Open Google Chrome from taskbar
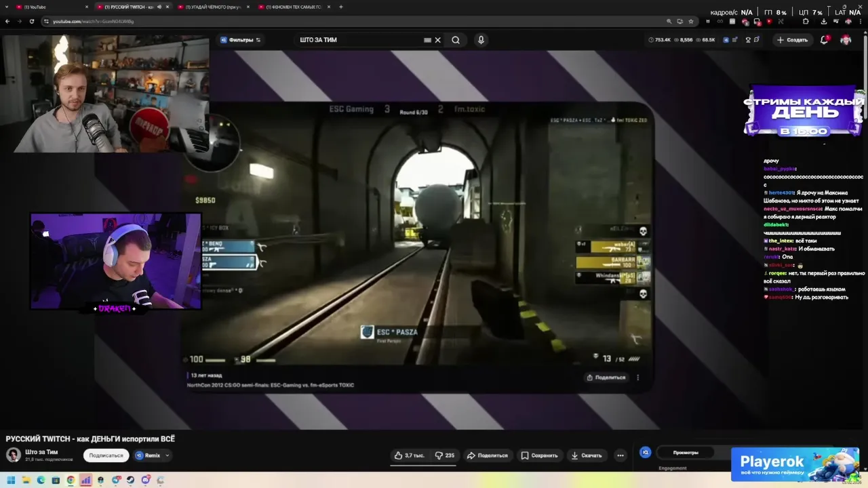 tap(71, 480)
